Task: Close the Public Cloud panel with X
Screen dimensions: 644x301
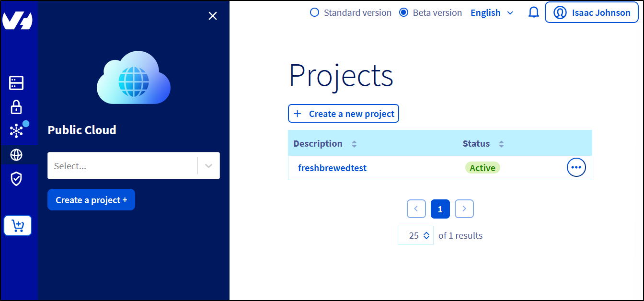Action: pos(213,16)
